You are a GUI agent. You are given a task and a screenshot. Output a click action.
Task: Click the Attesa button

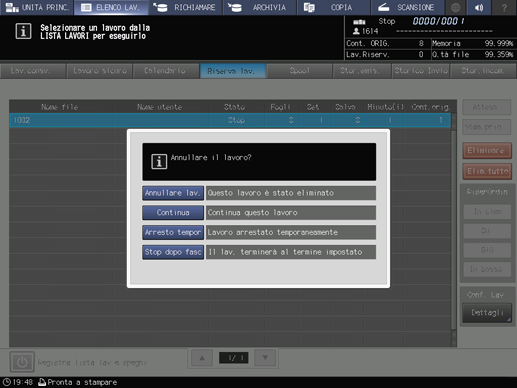(x=487, y=107)
